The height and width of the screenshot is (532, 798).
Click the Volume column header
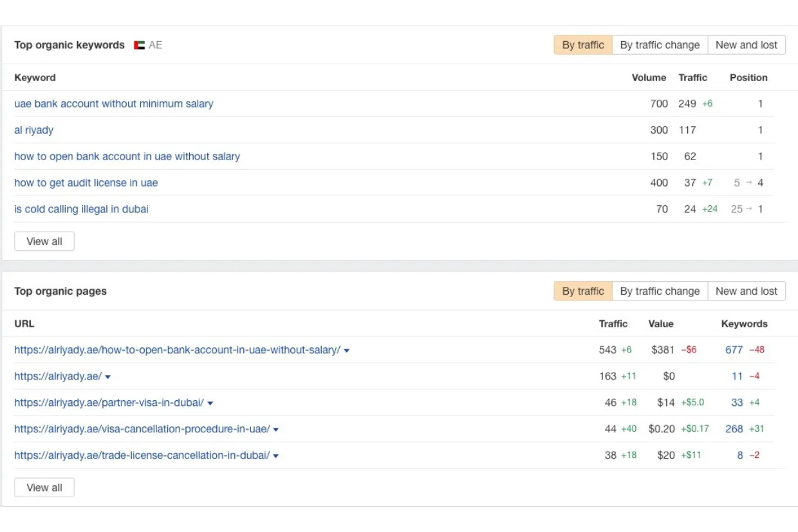coord(649,78)
